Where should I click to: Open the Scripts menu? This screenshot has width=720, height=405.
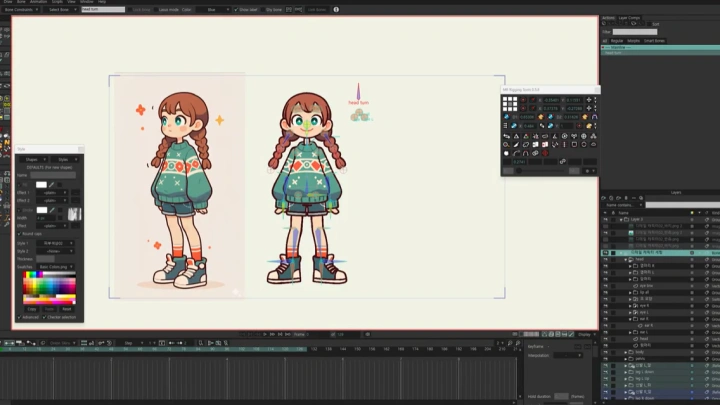point(57,2)
